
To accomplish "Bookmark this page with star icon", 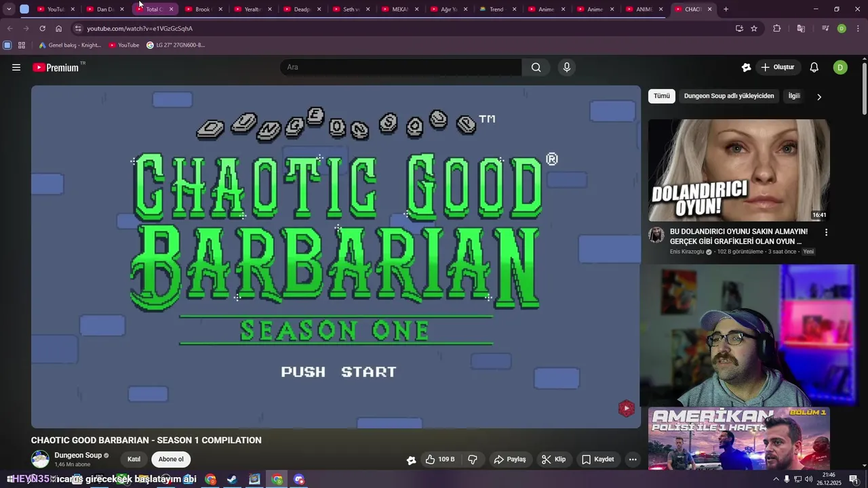I will [x=754, y=28].
